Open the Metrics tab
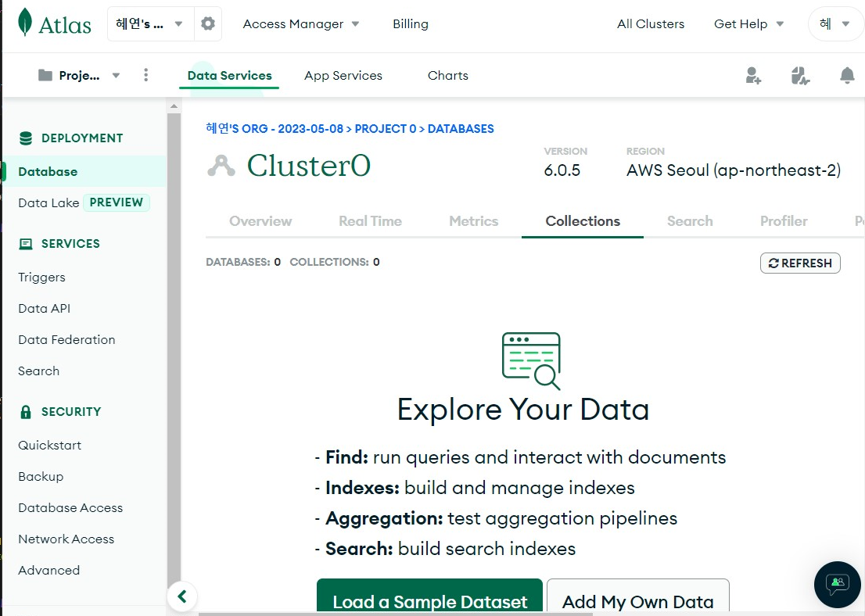 click(x=473, y=221)
